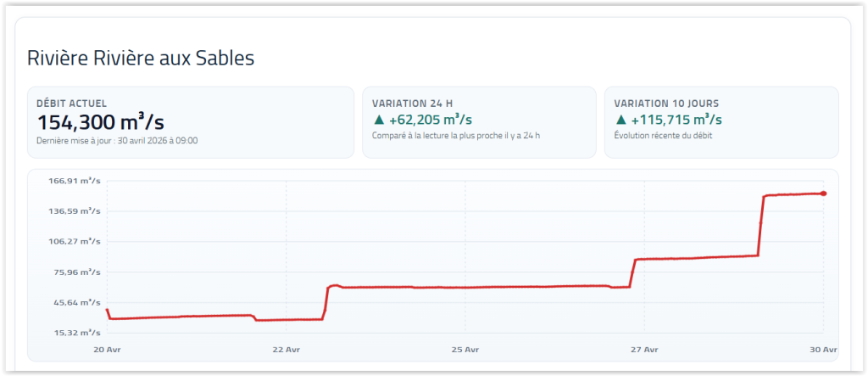Viewport: 868px width, 376px height.
Task: Click the Variation 24 H heading
Action: pos(418,103)
